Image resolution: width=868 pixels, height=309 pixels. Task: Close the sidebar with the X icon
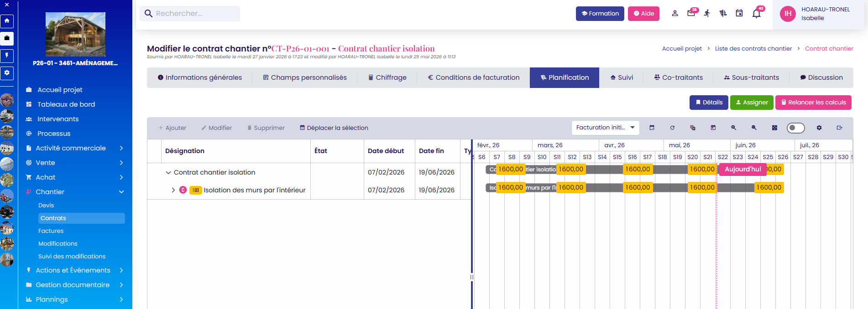pyautogui.click(x=7, y=5)
